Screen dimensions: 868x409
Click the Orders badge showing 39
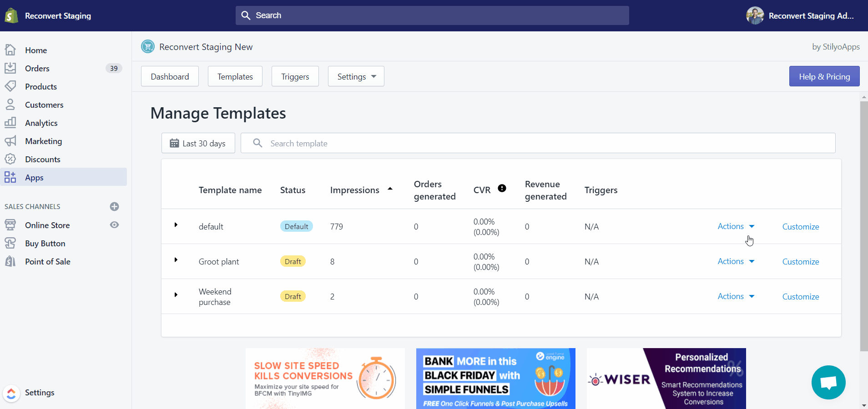[114, 68]
